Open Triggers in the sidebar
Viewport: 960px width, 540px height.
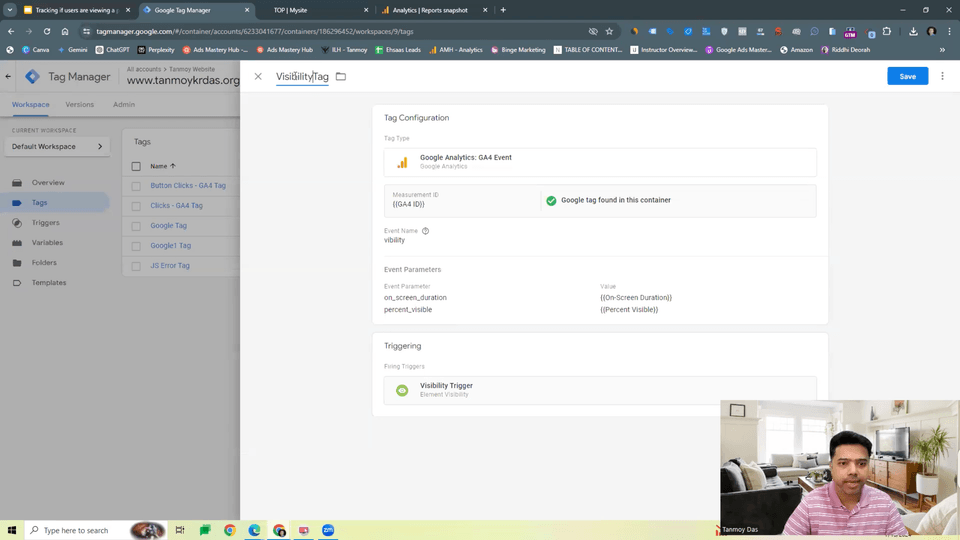coord(45,223)
